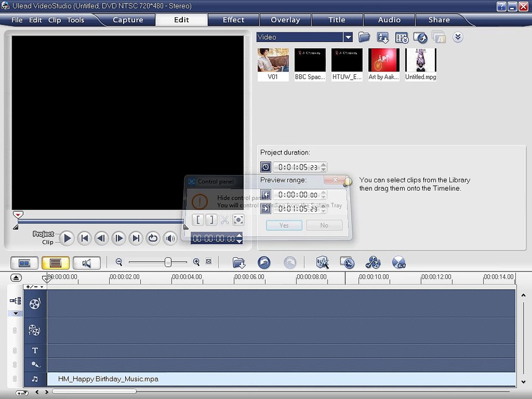Open the Effect step tab
Screen dimensions: 532x399
pyautogui.click(x=233, y=20)
